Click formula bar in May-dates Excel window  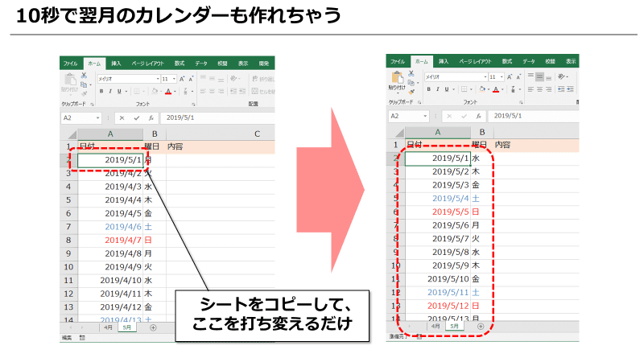point(534,116)
